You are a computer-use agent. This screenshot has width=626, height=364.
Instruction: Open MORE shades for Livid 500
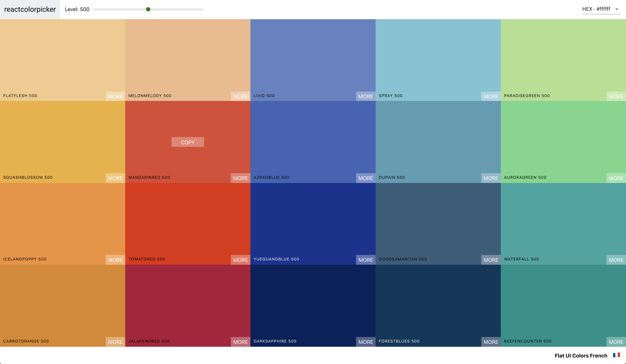pos(366,96)
